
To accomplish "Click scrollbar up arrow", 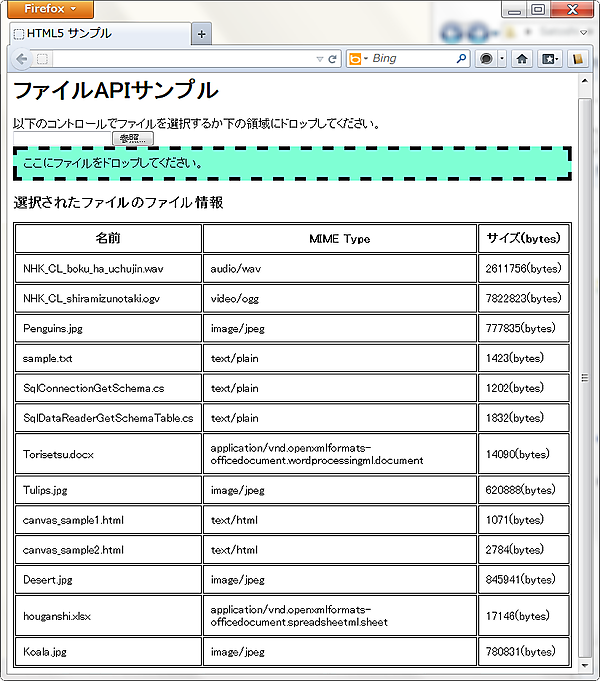I will point(585,82).
